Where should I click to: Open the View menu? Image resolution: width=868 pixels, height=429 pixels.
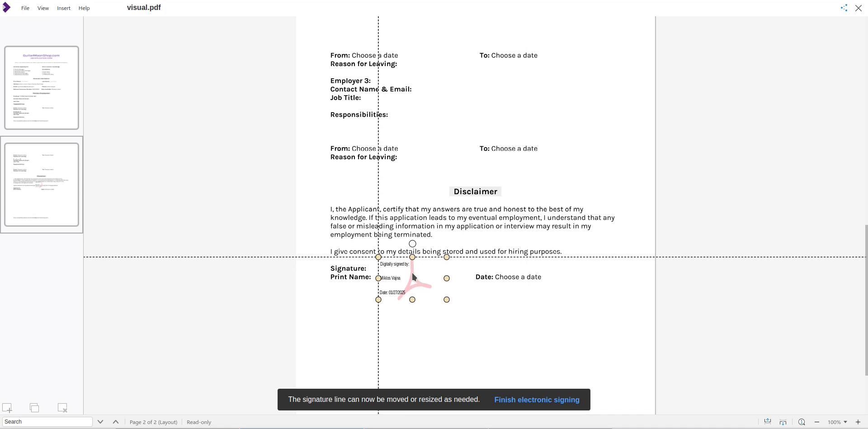click(x=43, y=8)
